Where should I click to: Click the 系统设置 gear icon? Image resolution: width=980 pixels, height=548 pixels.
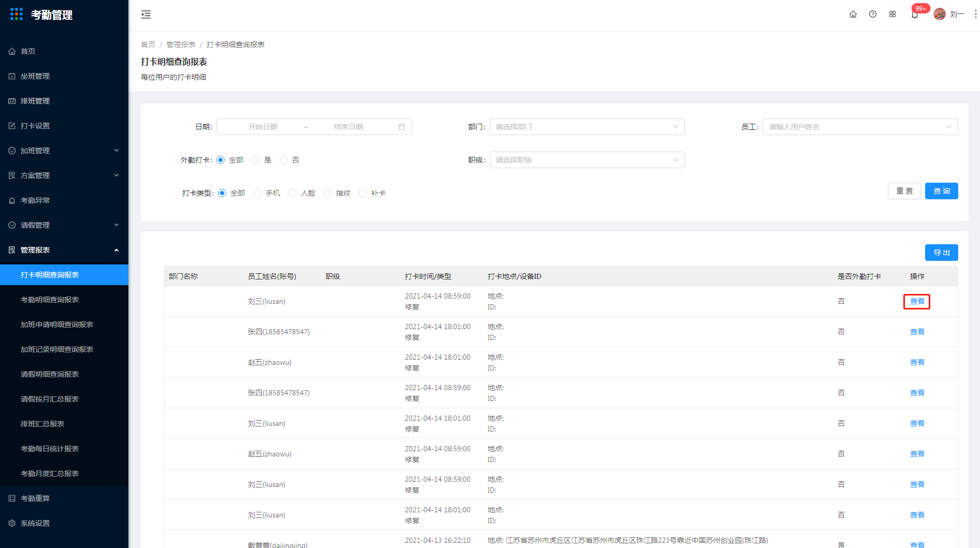pyautogui.click(x=12, y=523)
